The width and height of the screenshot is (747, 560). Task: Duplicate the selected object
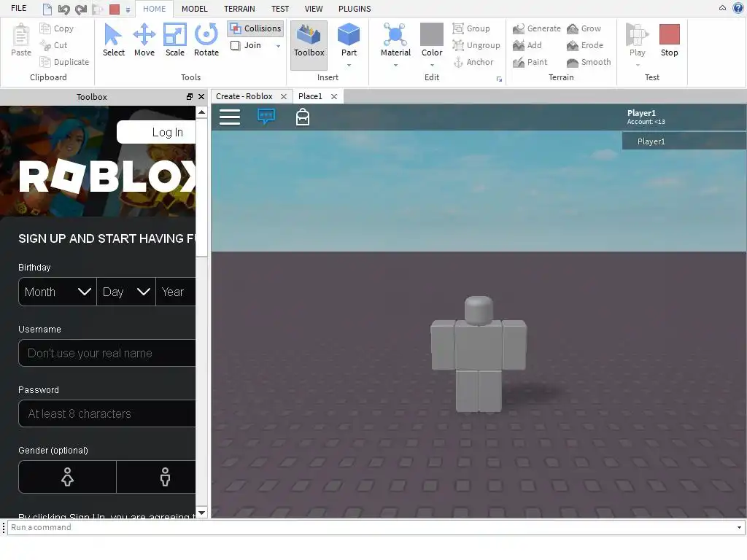click(x=65, y=62)
